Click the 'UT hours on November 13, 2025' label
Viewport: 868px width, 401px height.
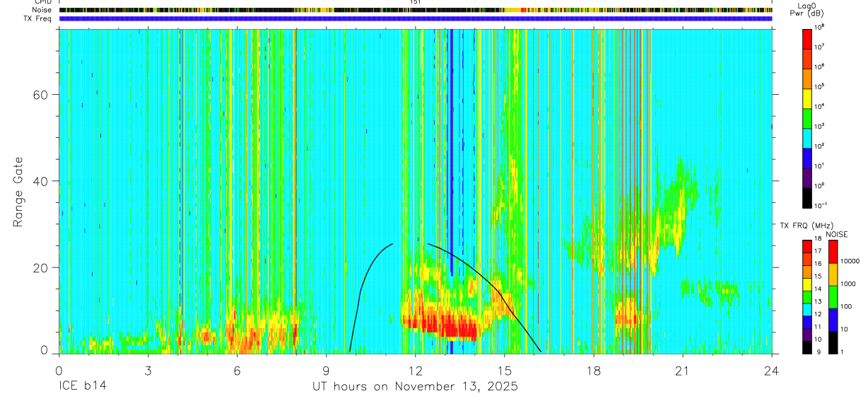click(416, 387)
